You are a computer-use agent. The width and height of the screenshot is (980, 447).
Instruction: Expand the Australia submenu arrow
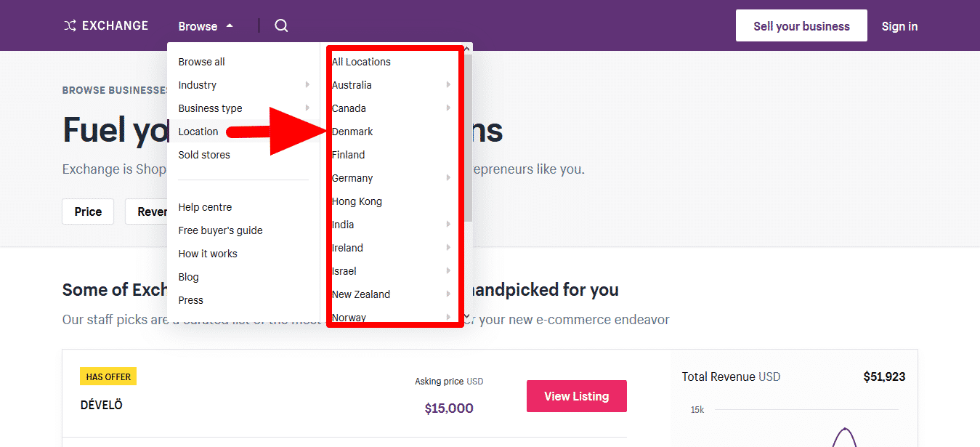pos(448,85)
